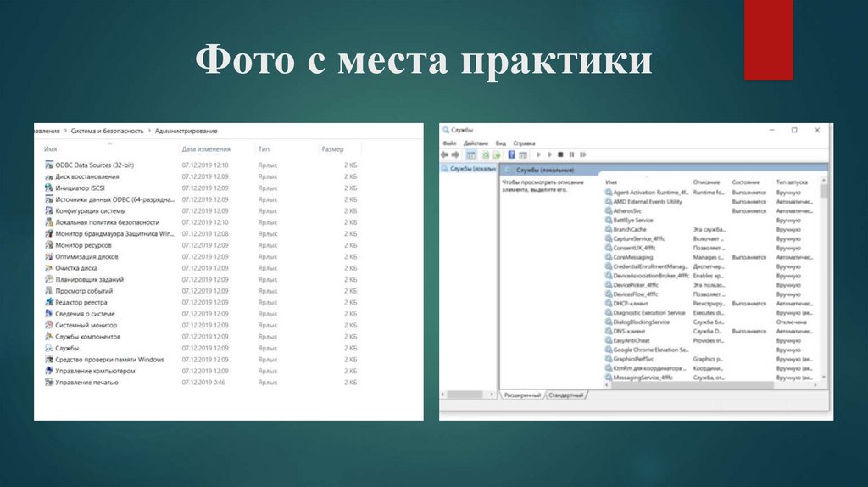Restart the service with the Restart icon
Screen dimensions: 868x487
tap(582, 154)
